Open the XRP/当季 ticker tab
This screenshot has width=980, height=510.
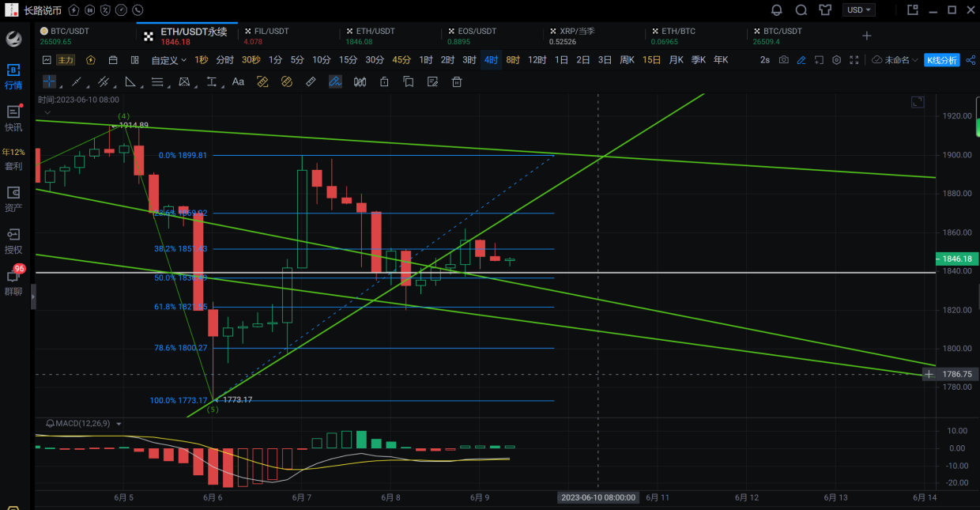(x=573, y=36)
